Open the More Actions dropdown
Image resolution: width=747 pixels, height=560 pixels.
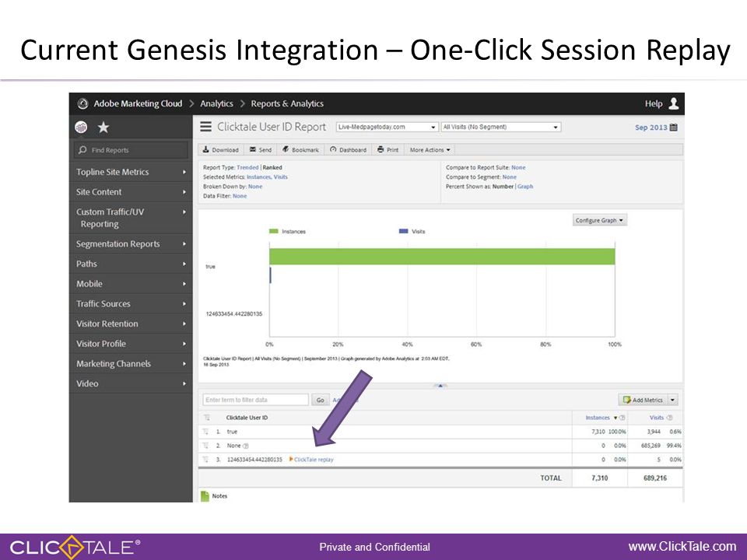click(x=430, y=149)
